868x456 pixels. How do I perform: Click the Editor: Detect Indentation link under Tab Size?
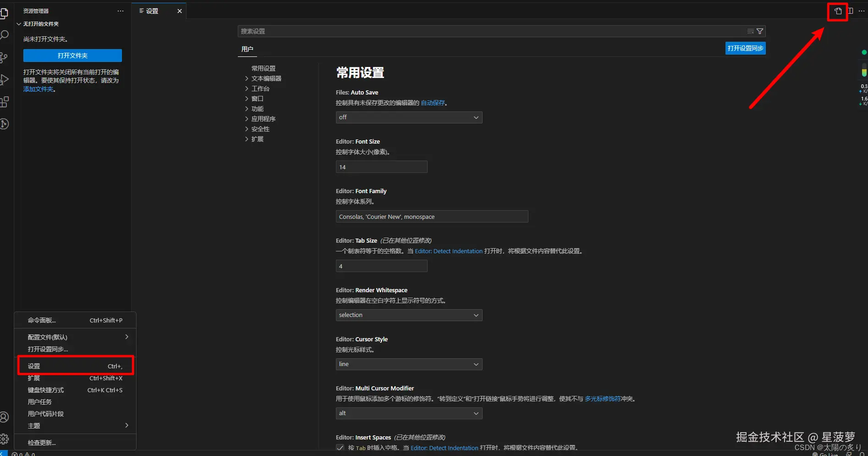pos(449,251)
